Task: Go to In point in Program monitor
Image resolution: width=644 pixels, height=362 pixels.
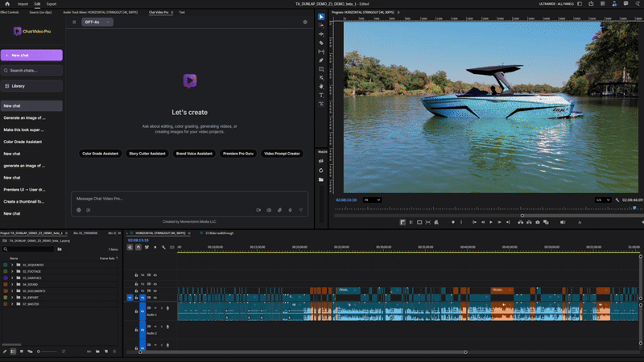Action: pyautogui.click(x=474, y=223)
